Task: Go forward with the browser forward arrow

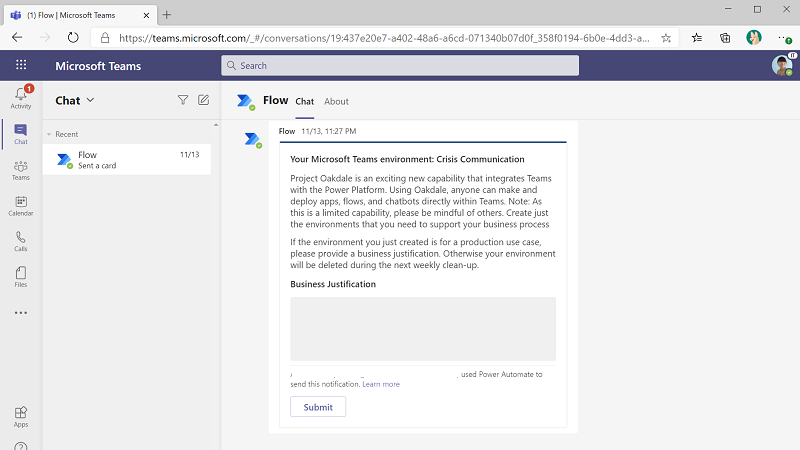Action: pos(45,37)
